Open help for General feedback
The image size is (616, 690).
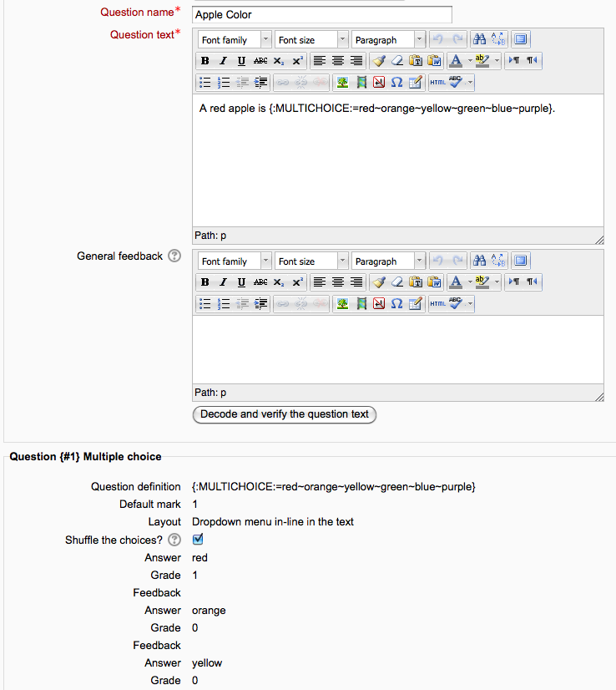point(174,256)
